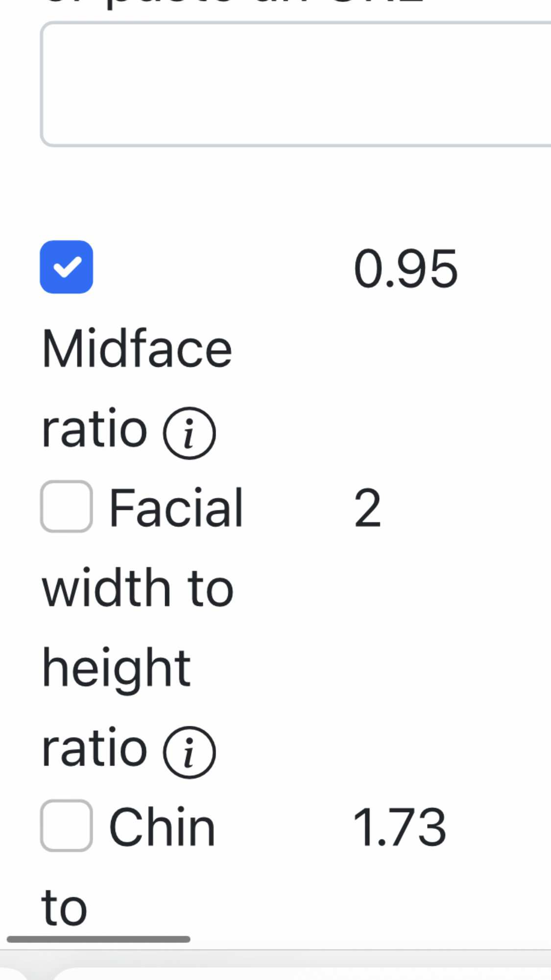
Task: Click the 'to' text under Chin
Action: [x=65, y=908]
